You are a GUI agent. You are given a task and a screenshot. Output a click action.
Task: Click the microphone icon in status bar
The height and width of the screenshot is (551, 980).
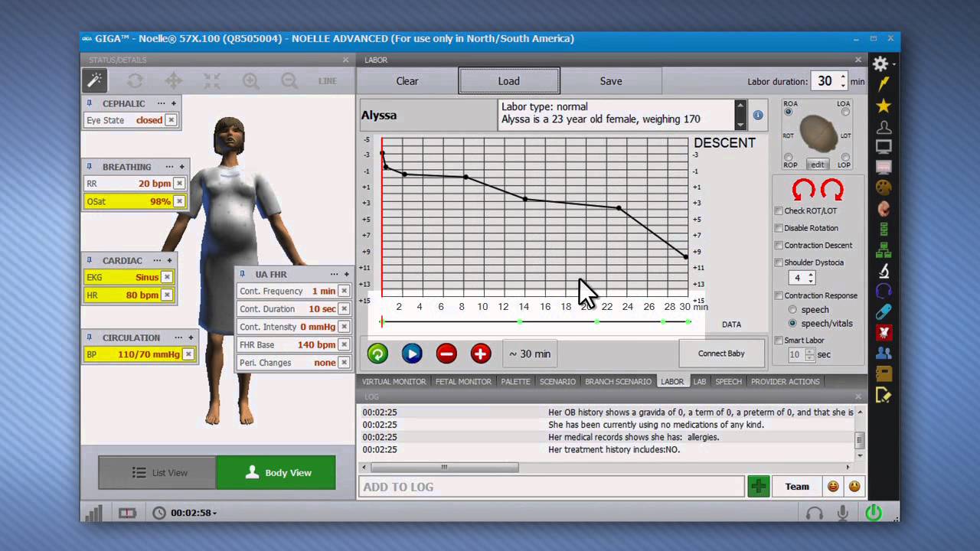(843, 513)
